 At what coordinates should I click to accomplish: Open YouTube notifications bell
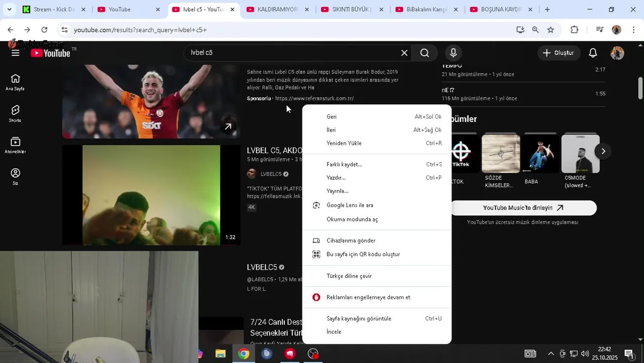tap(593, 53)
